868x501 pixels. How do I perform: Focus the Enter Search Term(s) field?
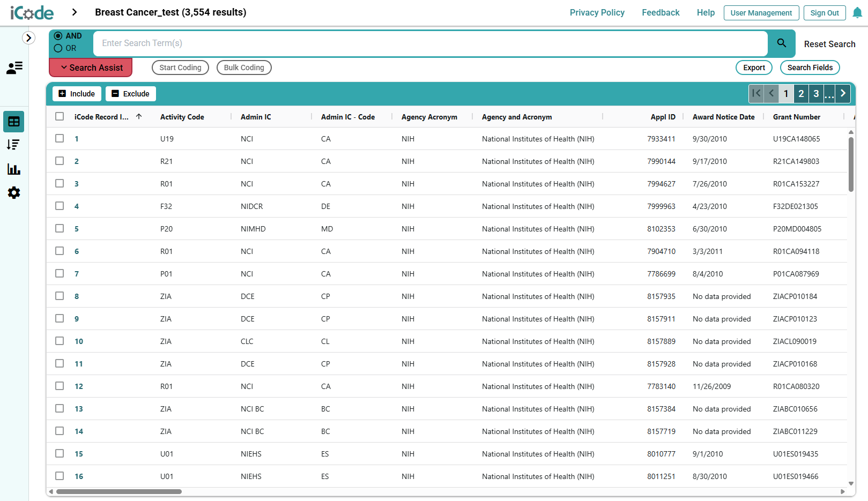click(x=430, y=43)
